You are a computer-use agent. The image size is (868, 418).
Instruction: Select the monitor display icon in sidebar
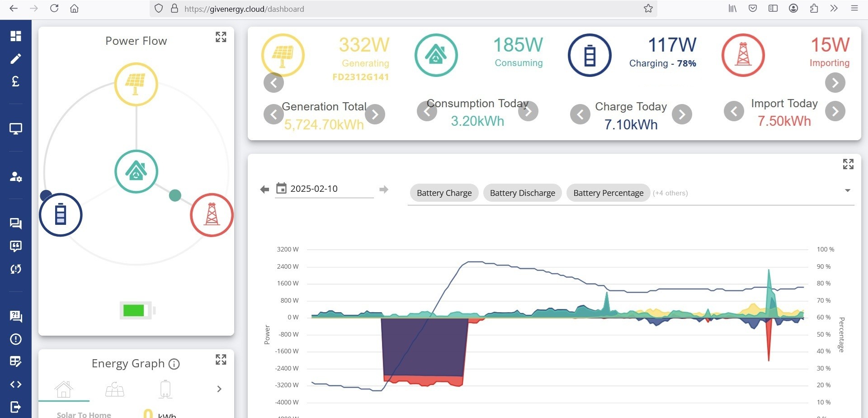[16, 129]
